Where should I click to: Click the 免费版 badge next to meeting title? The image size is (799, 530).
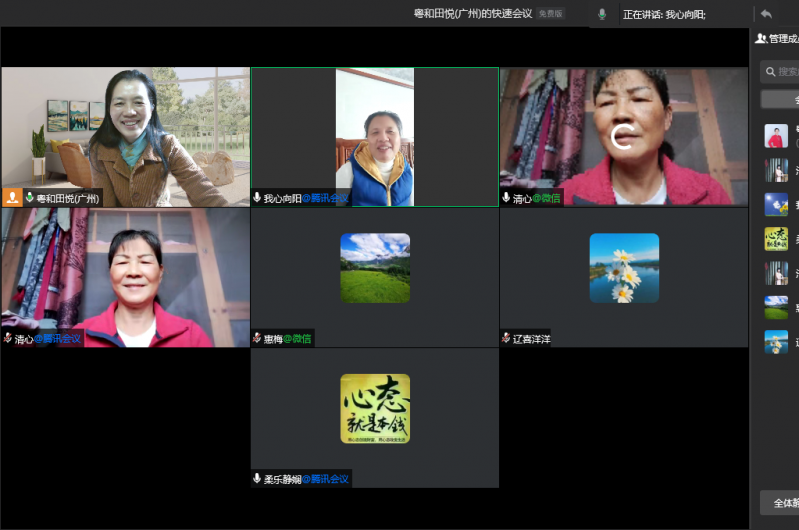tap(550, 14)
